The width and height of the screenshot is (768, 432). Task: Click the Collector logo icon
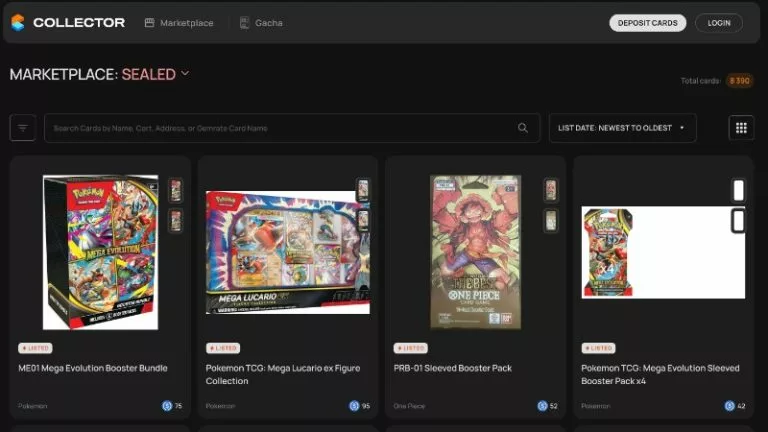click(18, 23)
